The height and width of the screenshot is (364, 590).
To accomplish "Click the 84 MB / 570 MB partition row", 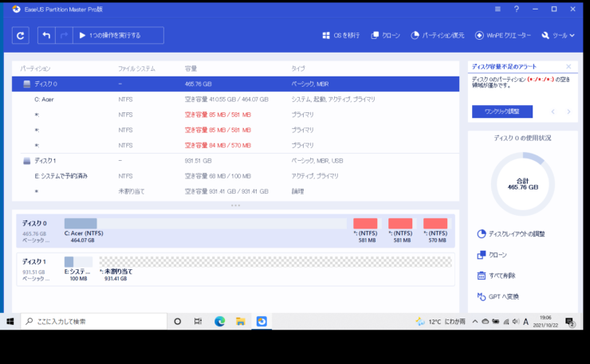I will click(x=235, y=145).
